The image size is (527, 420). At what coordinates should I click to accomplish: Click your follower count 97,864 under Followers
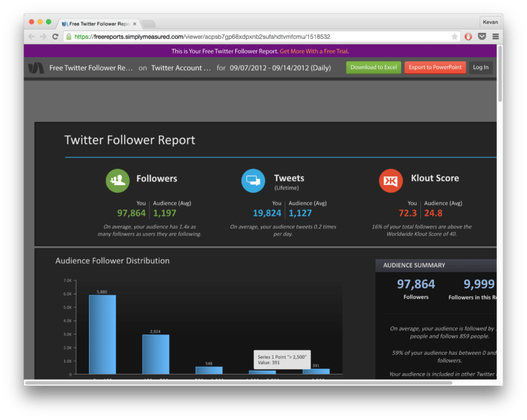(x=131, y=213)
